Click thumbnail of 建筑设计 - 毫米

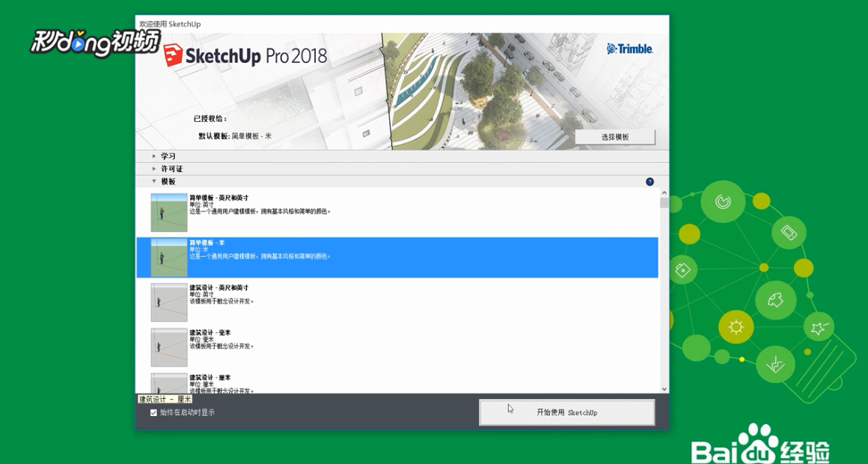tap(169, 347)
